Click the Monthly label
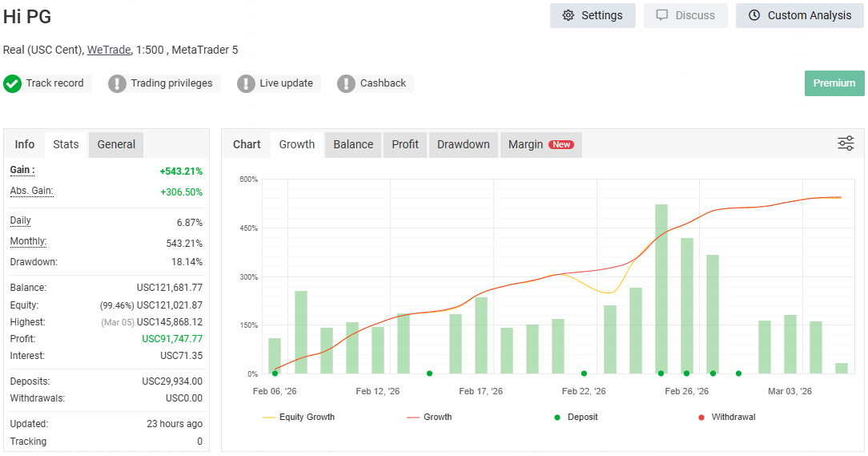 coord(28,241)
